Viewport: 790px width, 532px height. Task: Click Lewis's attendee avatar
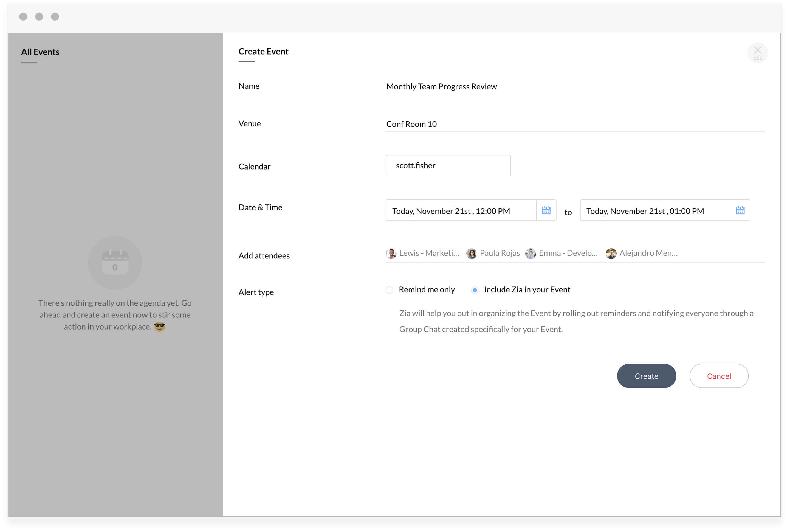[391, 254]
